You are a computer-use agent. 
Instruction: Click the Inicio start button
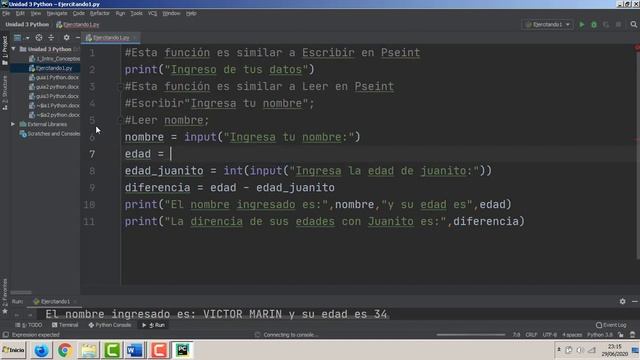coord(13,350)
